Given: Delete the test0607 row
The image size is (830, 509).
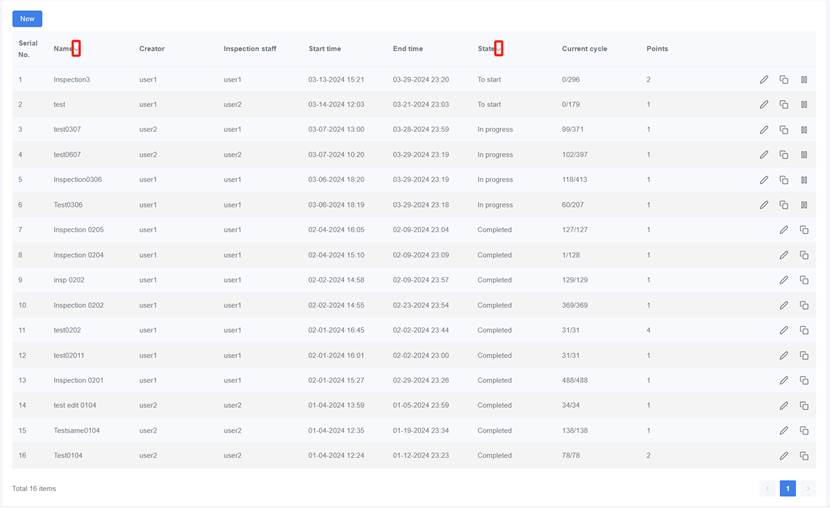Looking at the screenshot, I should [x=804, y=154].
